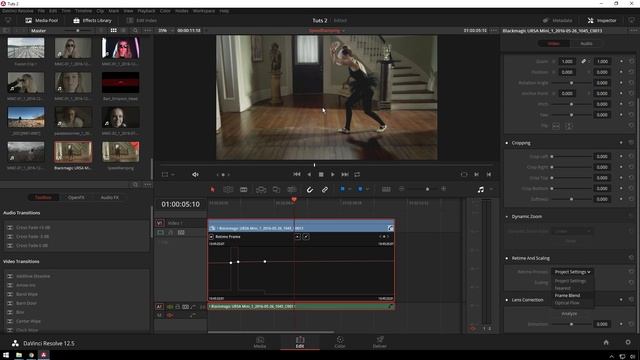Toggle loop playback in viewer
The image size is (640, 360).
357,174
